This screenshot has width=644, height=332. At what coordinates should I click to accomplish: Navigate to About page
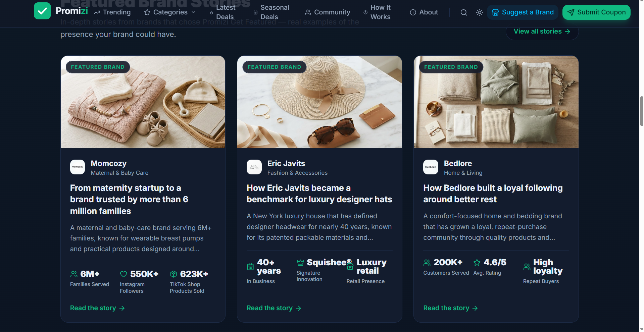424,12
